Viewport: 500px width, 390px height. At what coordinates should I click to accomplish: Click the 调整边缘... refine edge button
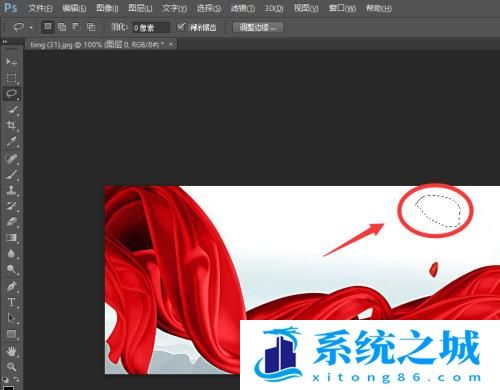[x=258, y=27]
